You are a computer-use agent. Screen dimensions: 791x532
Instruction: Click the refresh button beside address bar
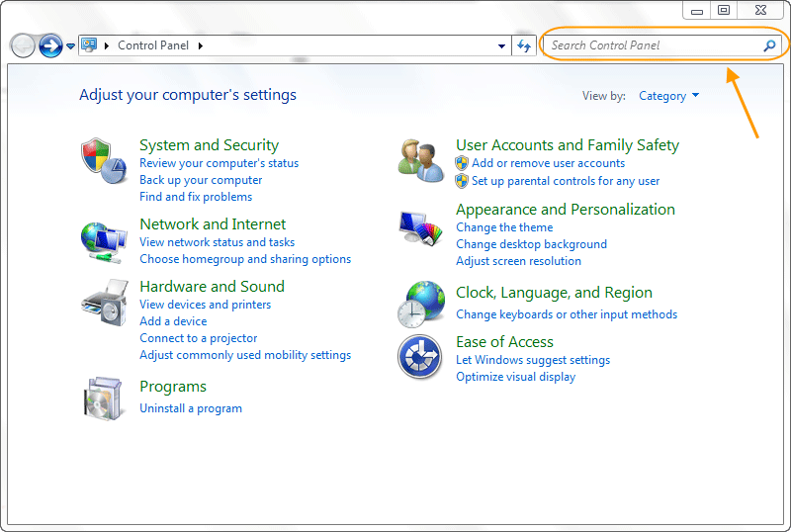click(x=524, y=45)
